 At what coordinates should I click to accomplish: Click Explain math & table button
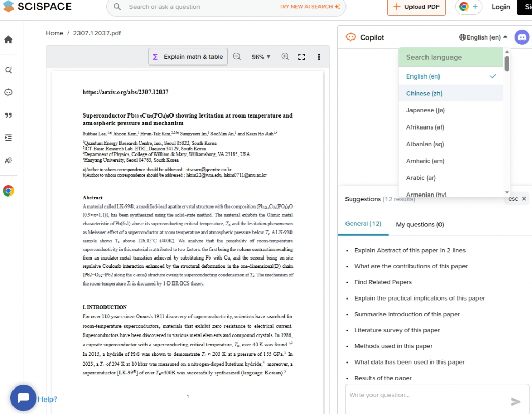188,57
